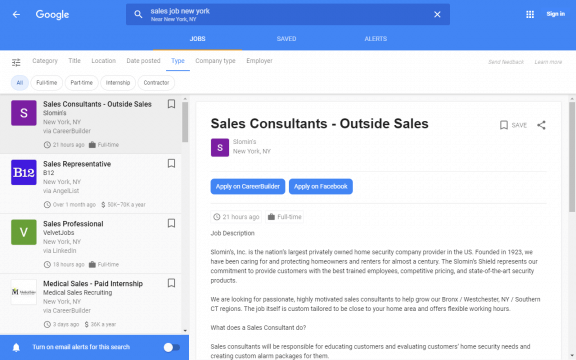Click the back arrow next to Google logo
Viewport: 576px width, 360px height.
(x=16, y=14)
